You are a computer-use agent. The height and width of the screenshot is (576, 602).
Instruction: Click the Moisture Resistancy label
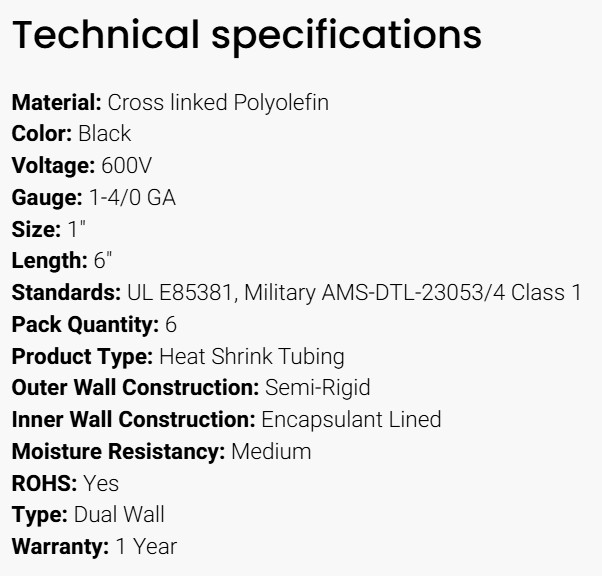[118, 451]
